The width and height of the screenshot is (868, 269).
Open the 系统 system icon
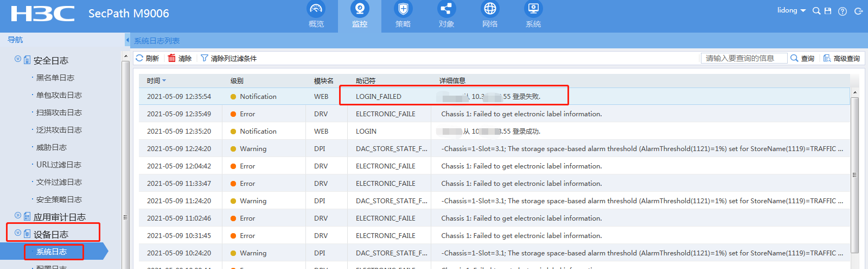pyautogui.click(x=533, y=9)
